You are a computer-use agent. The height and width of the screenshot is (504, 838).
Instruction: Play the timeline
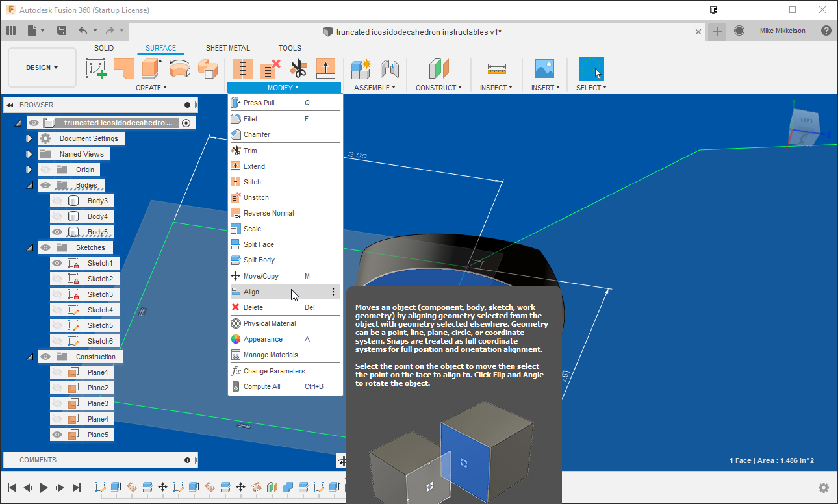[x=44, y=488]
